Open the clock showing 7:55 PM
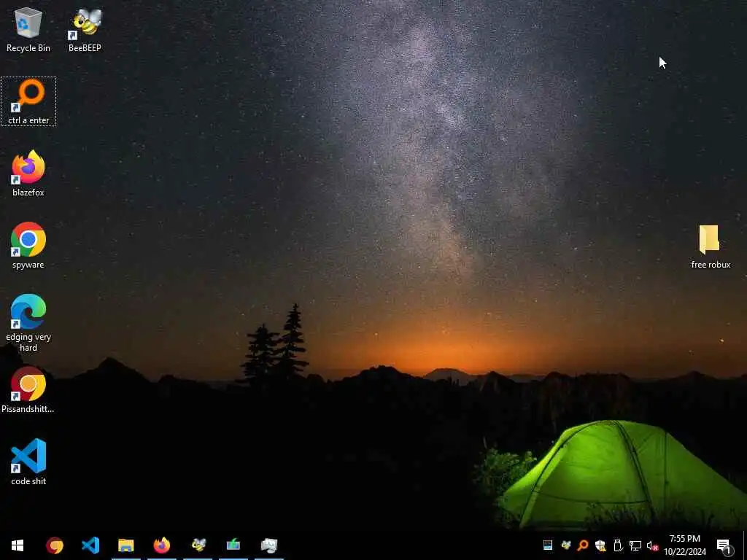Screen dimensions: 747x560 click(x=685, y=545)
